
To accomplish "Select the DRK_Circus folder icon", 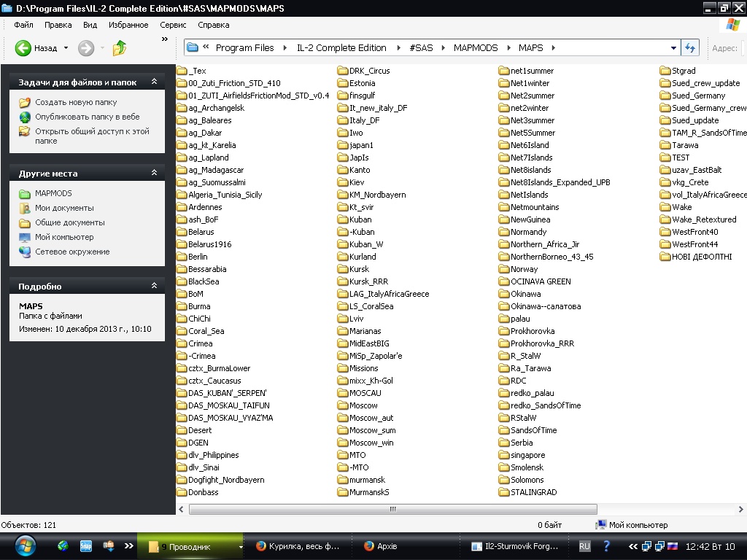I will (343, 71).
